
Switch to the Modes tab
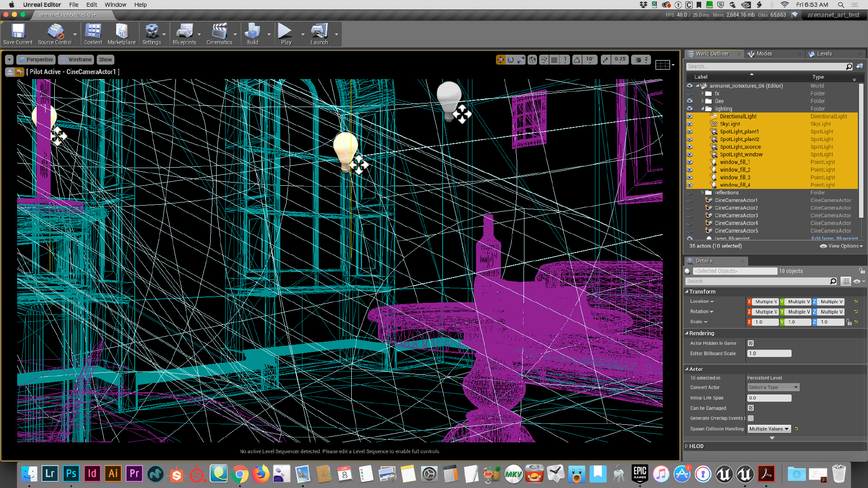tap(764, 54)
